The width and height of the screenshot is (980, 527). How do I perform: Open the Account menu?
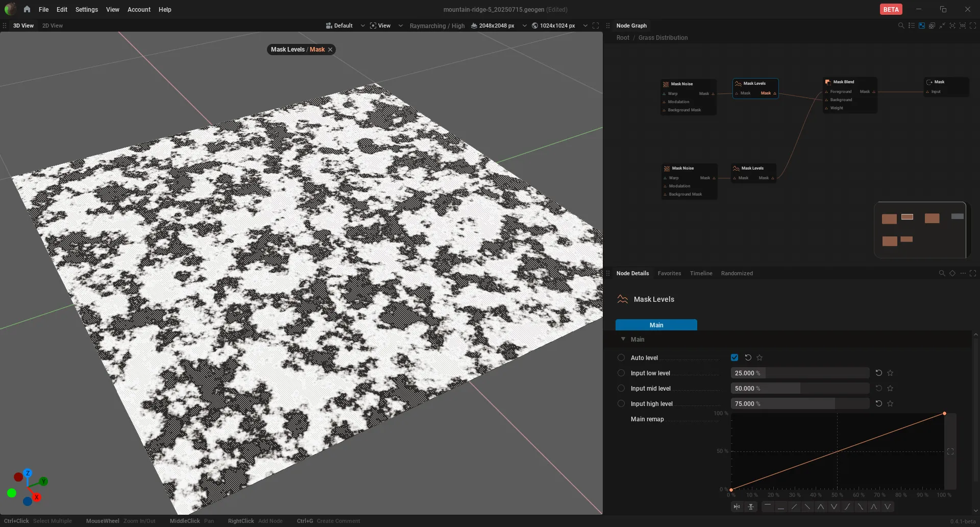[139, 9]
